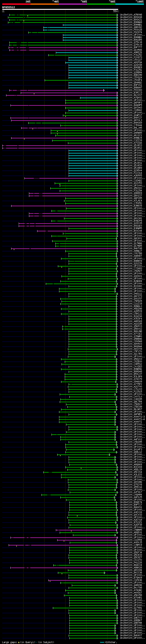This screenshot has height=644, width=146.
Task: Select hit label UniRef100_Q10MU6
Action: [x=131, y=50]
